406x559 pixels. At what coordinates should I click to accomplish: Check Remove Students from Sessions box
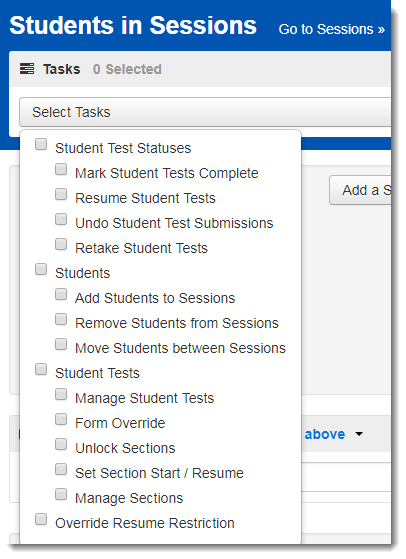61,319
